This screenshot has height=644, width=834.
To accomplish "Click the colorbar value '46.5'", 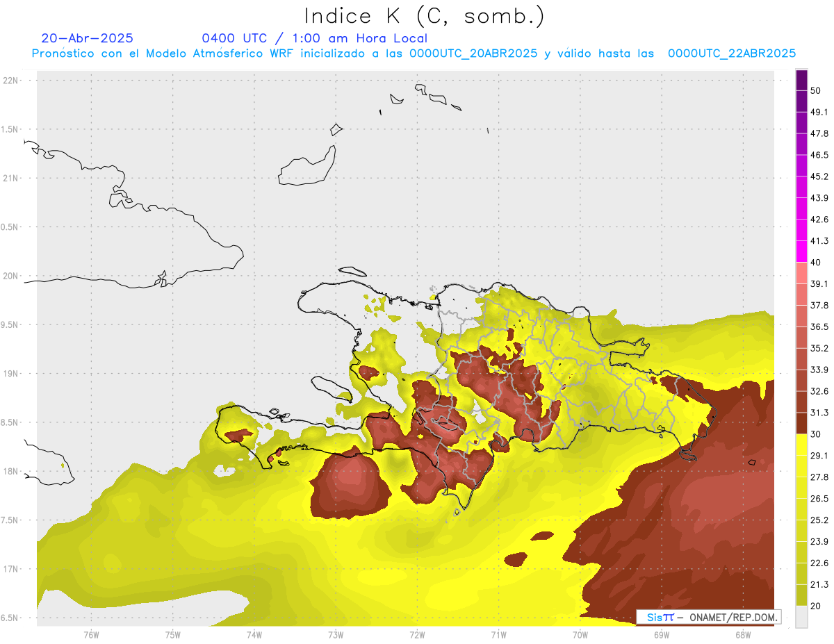I will [x=819, y=155].
